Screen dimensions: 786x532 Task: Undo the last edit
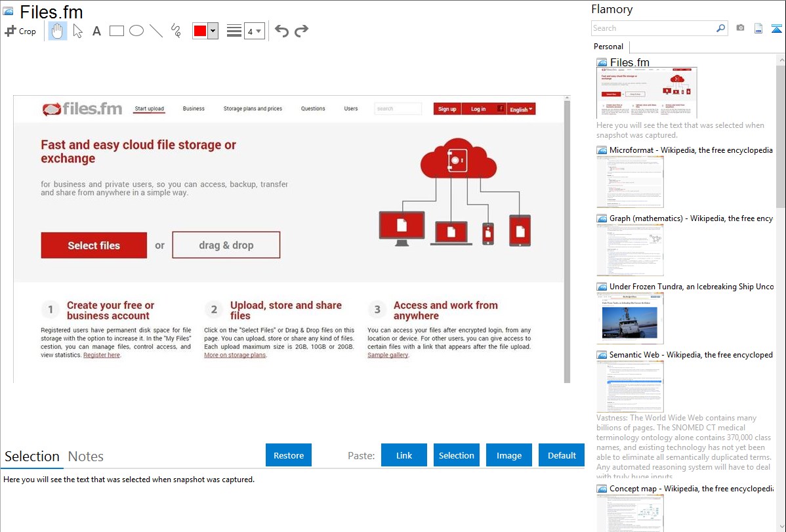281,31
